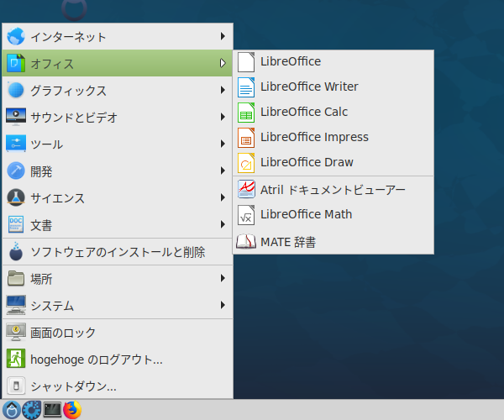Launch LibreOffice Writer from the submenu
The width and height of the screenshot is (504, 420).
coord(333,87)
